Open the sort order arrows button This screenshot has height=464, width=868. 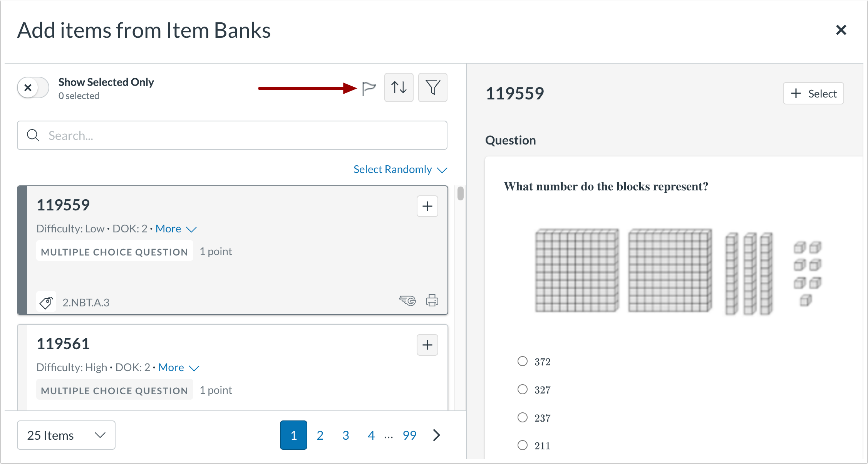[x=399, y=87]
